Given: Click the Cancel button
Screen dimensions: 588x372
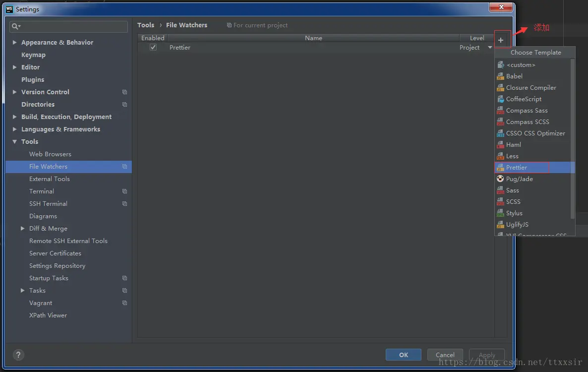Looking at the screenshot, I should tap(445, 354).
